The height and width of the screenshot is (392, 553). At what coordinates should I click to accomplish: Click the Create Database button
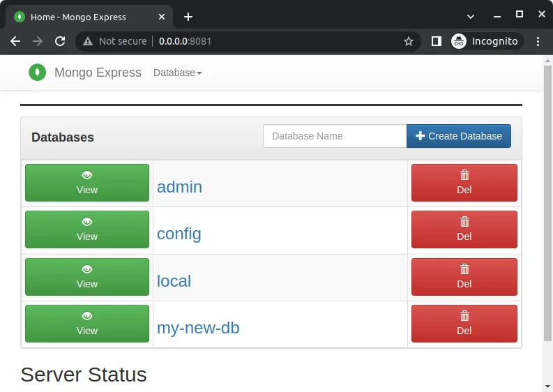pyautogui.click(x=458, y=136)
